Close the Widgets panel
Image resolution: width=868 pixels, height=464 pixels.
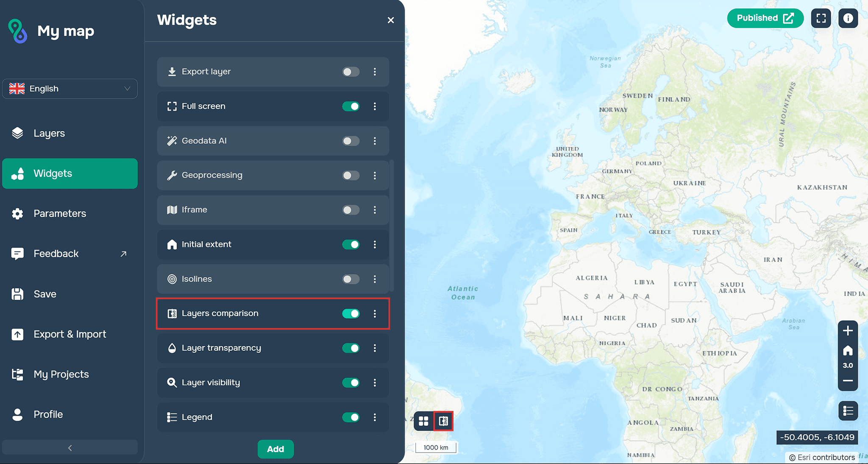point(391,20)
